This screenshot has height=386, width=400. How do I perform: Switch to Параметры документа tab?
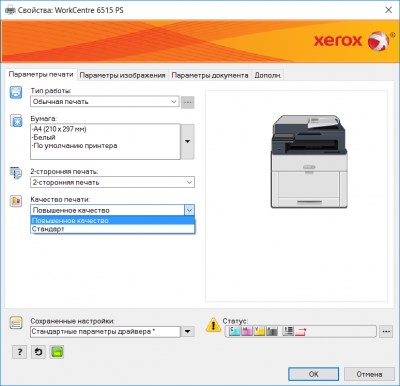coord(210,75)
